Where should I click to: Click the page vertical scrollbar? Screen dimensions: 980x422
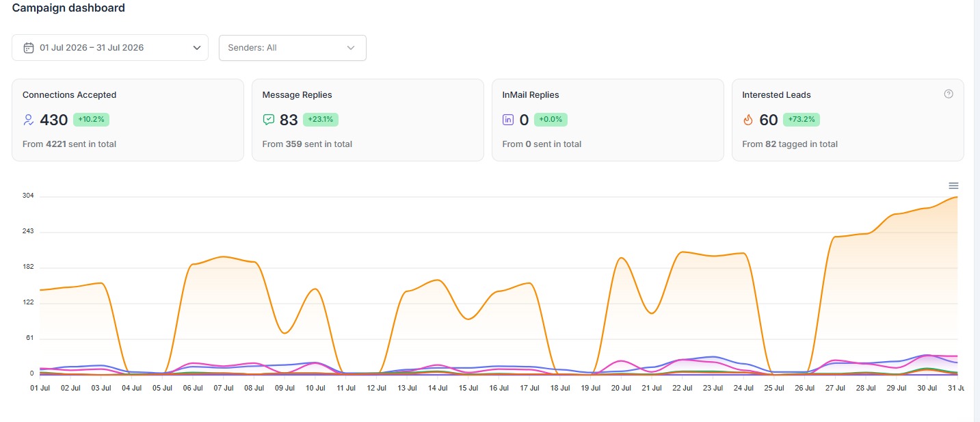point(977,211)
